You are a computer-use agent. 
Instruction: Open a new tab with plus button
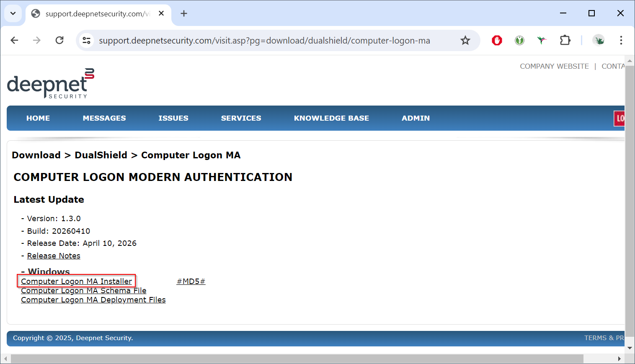184,13
